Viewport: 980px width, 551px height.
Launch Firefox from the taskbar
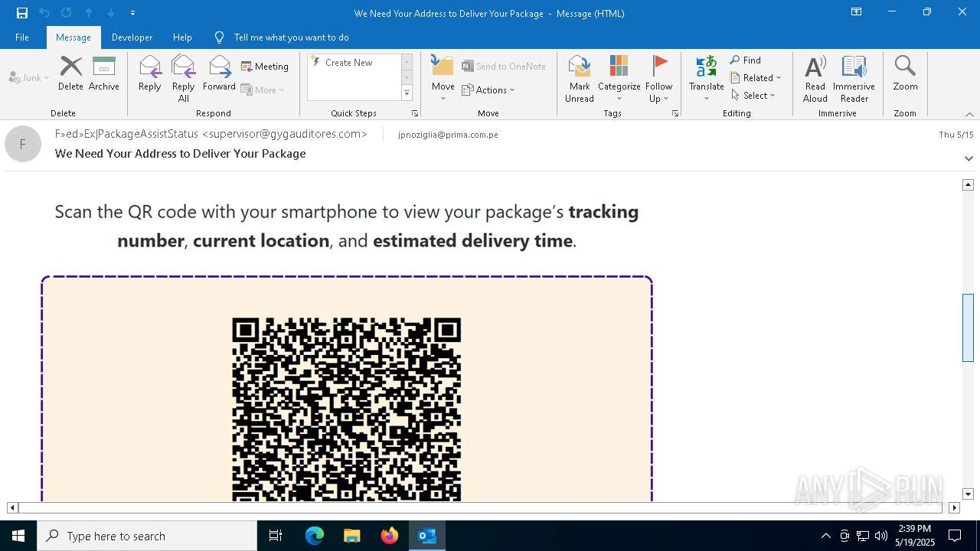coord(390,536)
